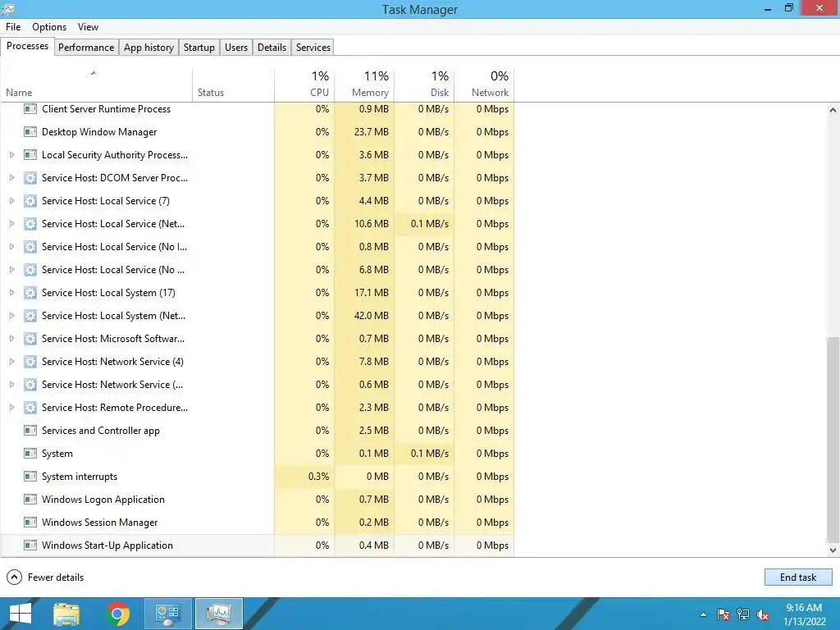The image size is (840, 630).
Task: Switch to the Performance tab
Action: point(86,47)
